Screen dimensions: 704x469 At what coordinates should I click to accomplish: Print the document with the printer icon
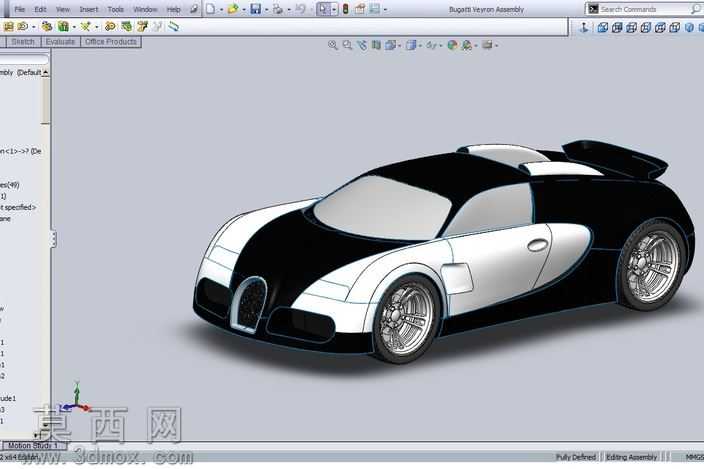click(278, 9)
